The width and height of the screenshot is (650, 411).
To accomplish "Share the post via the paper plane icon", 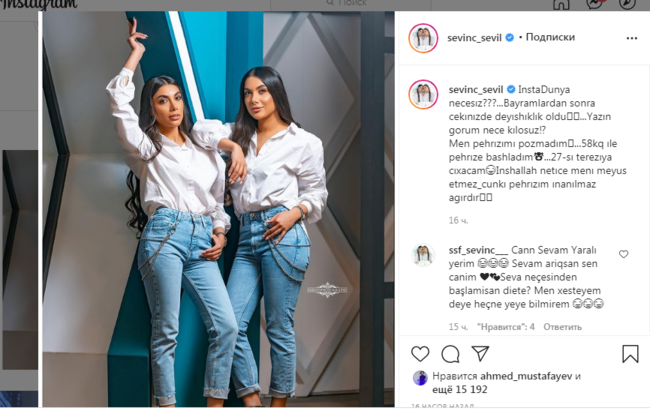I will [480, 353].
